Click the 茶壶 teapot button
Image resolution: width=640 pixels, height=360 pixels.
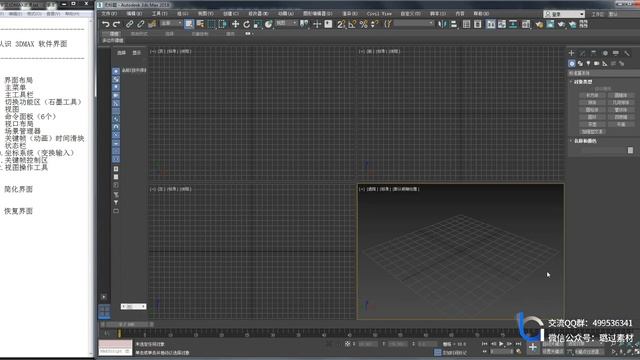click(x=592, y=124)
